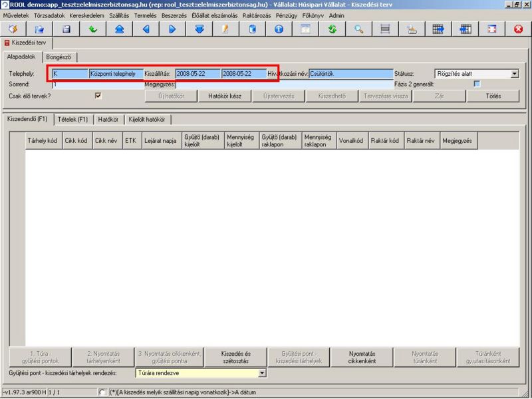The width and height of the screenshot is (532, 399).
Task: Click the right arrow next record icon
Action: pos(172,29)
